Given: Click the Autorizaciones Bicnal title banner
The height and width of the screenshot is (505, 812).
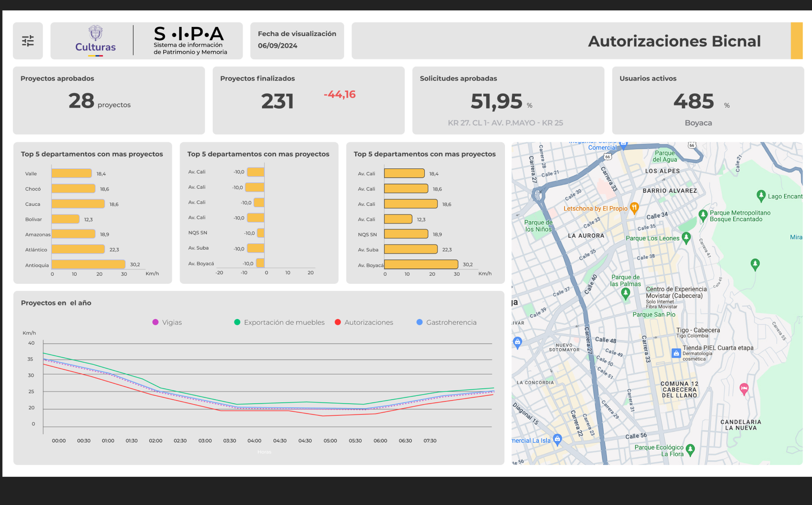Looking at the screenshot, I should pyautogui.click(x=577, y=41).
